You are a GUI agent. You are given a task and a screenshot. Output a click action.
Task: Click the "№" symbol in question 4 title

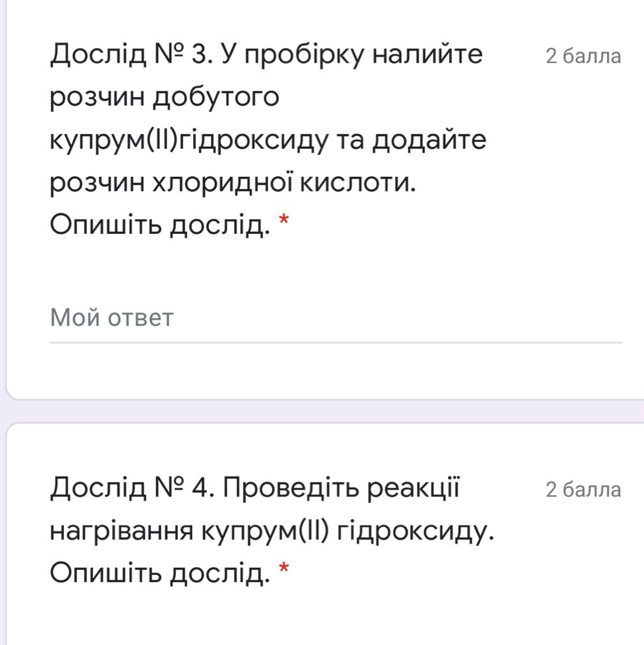(169, 488)
